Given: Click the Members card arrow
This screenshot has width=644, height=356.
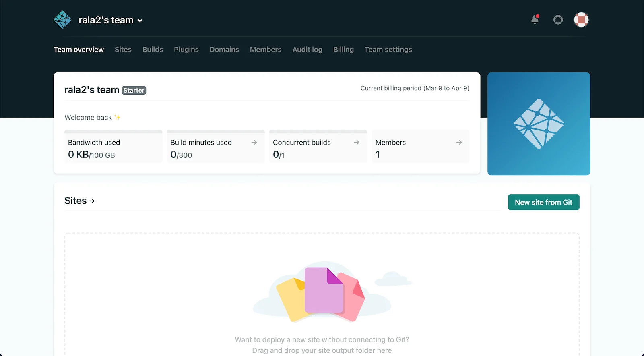Looking at the screenshot, I should click(459, 142).
